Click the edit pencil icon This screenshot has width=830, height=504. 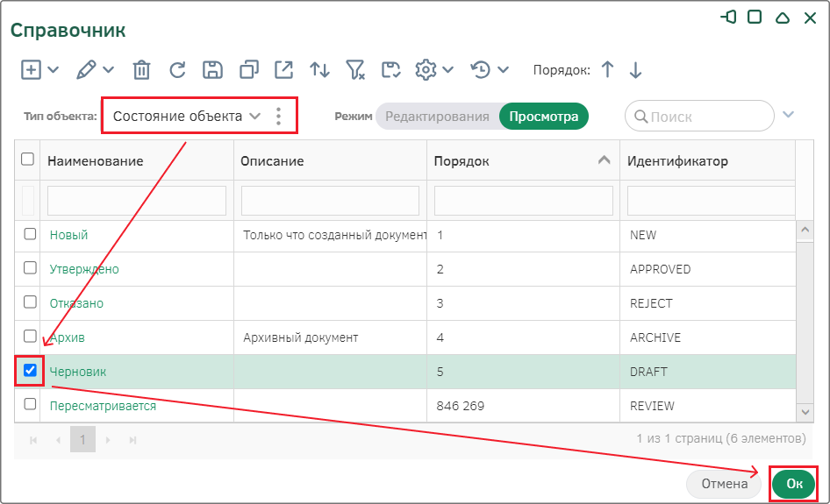pyautogui.click(x=86, y=70)
